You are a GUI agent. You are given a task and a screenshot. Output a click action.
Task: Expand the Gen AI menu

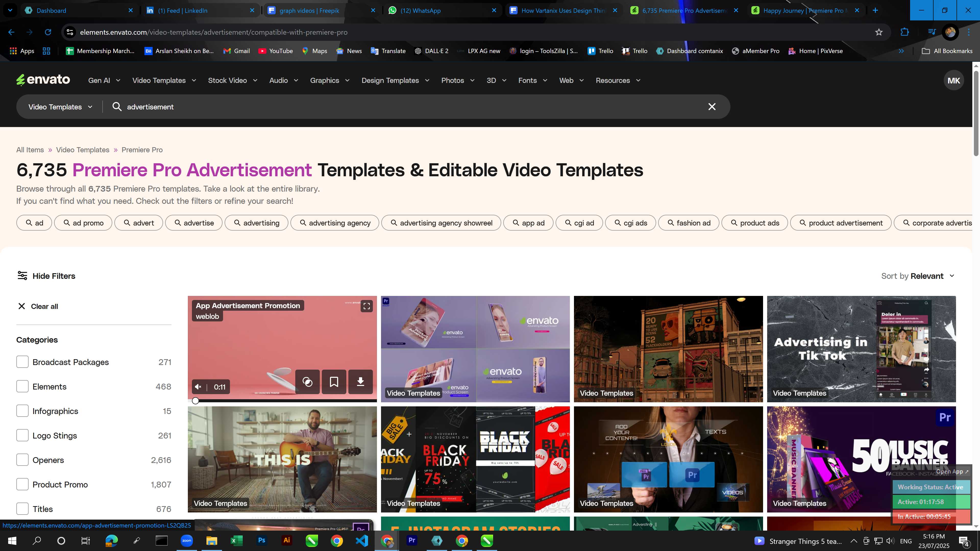(x=104, y=80)
